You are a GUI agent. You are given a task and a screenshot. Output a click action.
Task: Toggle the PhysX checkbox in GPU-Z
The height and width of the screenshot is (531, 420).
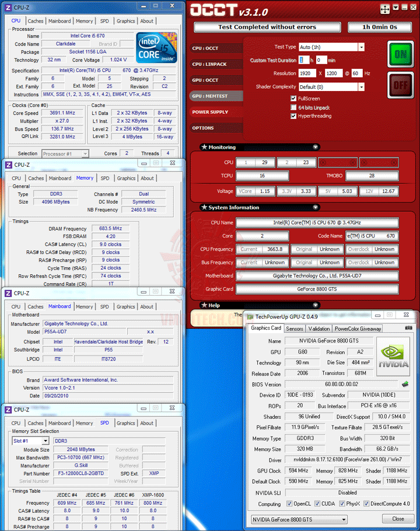[x=342, y=504]
